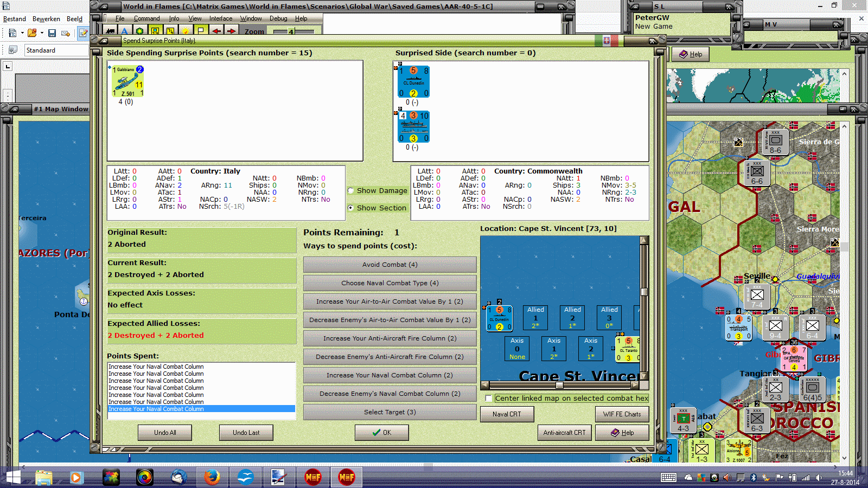The width and height of the screenshot is (868, 488).
Task: Select the CL Dunedin counter in Surprised Side panel
Action: pos(413,82)
